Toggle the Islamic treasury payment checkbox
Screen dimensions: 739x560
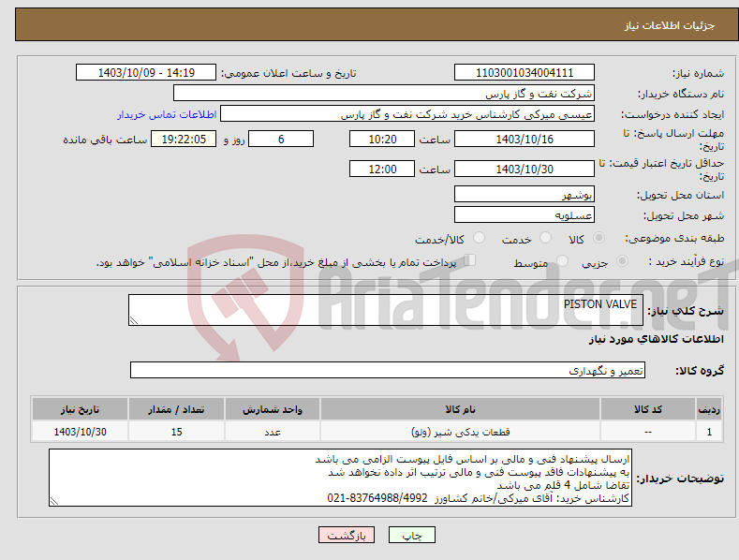[470, 259]
